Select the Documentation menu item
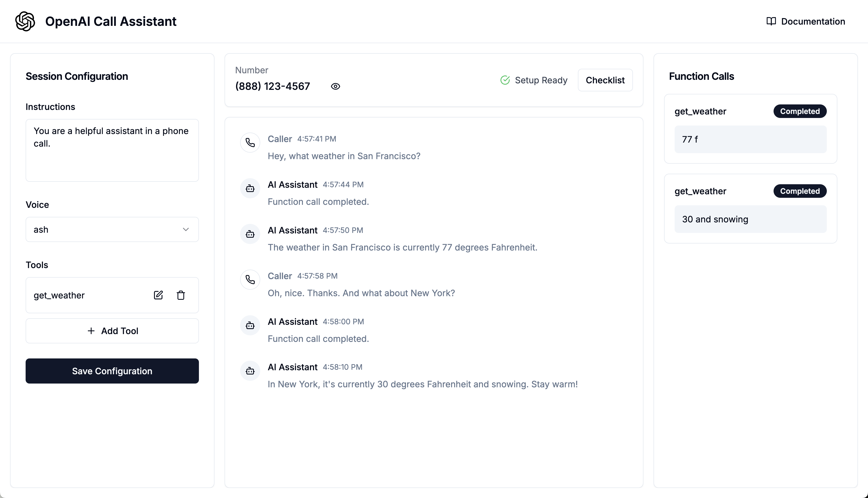The image size is (868, 498). pyautogui.click(x=813, y=21)
